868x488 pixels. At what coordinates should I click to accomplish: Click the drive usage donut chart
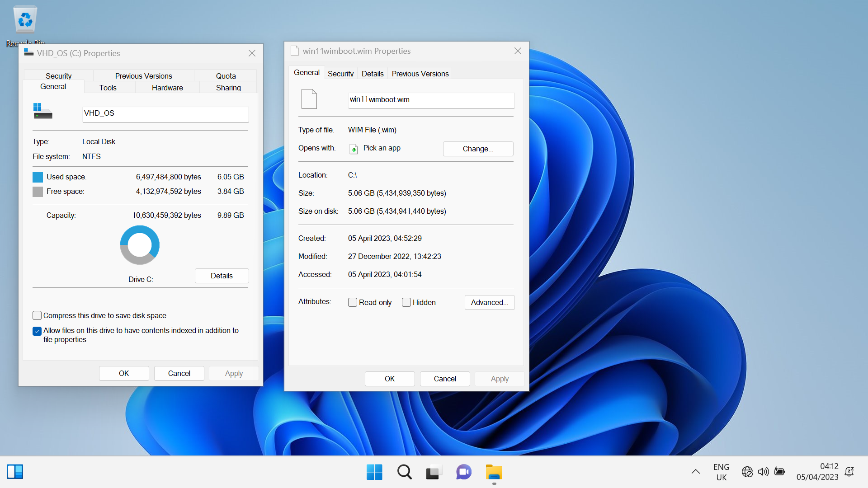click(140, 245)
